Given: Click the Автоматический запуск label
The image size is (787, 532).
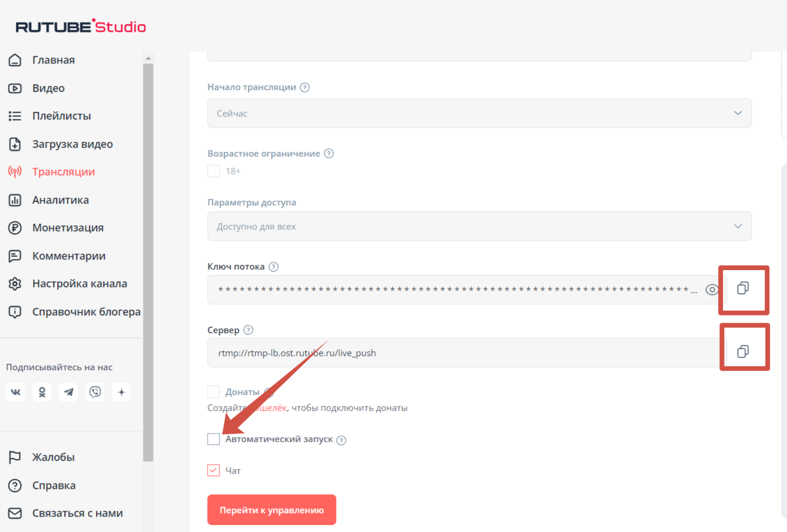Looking at the screenshot, I should pyautogui.click(x=279, y=439).
